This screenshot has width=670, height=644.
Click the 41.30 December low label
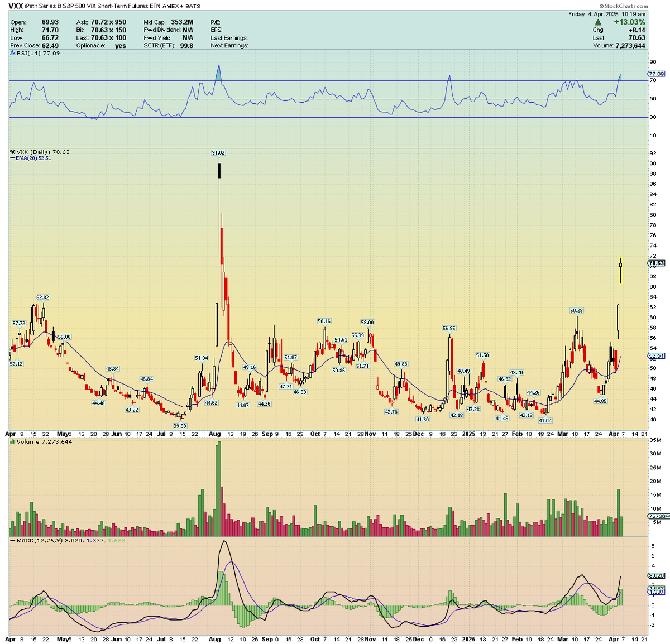tap(423, 419)
